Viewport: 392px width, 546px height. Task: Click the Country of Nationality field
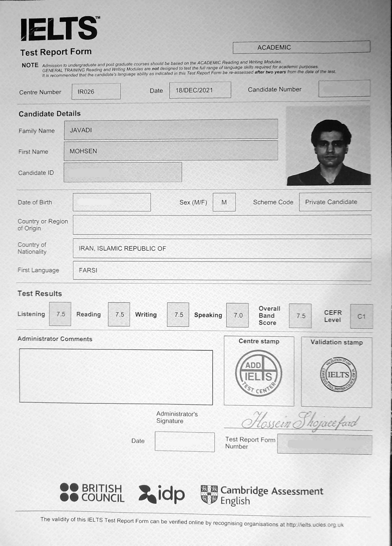222,249
